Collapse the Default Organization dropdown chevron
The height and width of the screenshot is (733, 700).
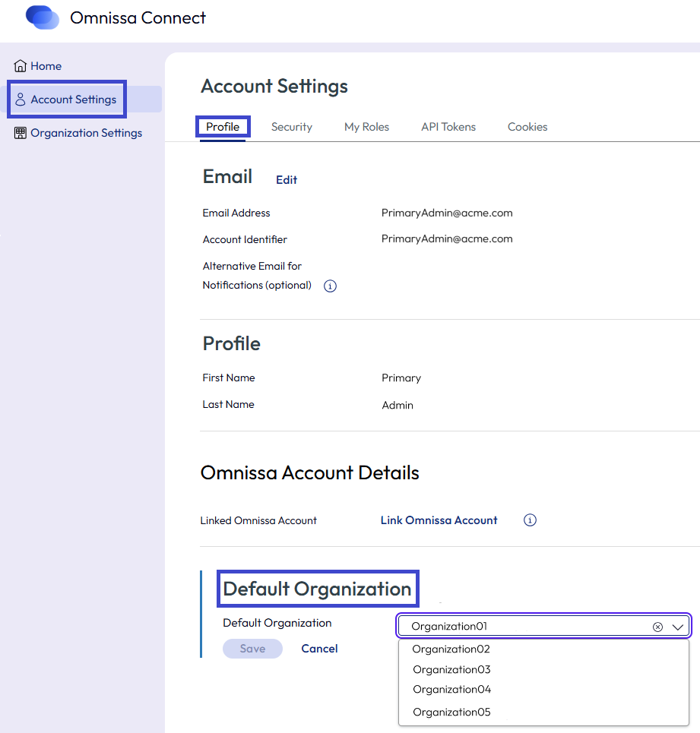677,627
